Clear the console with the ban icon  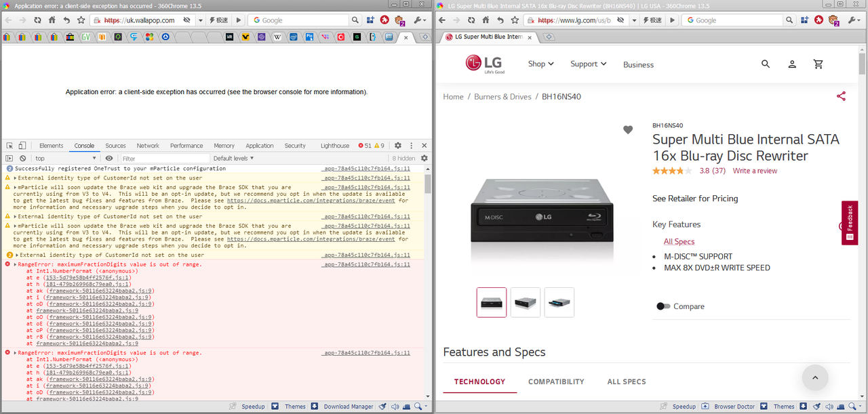click(22, 159)
